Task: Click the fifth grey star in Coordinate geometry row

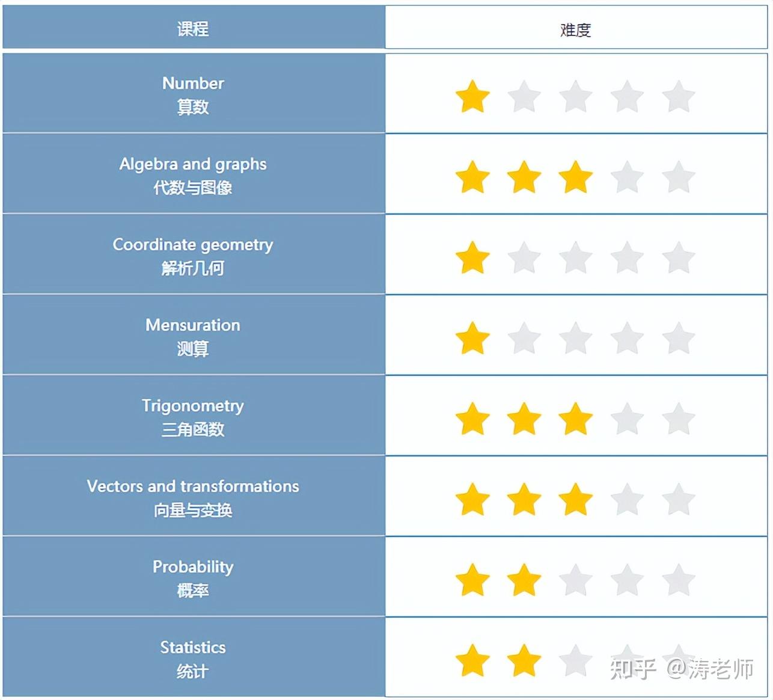Action: coord(678,257)
